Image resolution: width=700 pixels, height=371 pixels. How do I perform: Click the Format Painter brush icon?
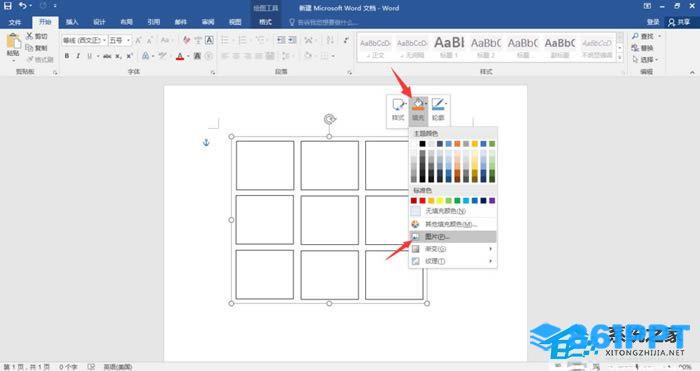coord(29,59)
